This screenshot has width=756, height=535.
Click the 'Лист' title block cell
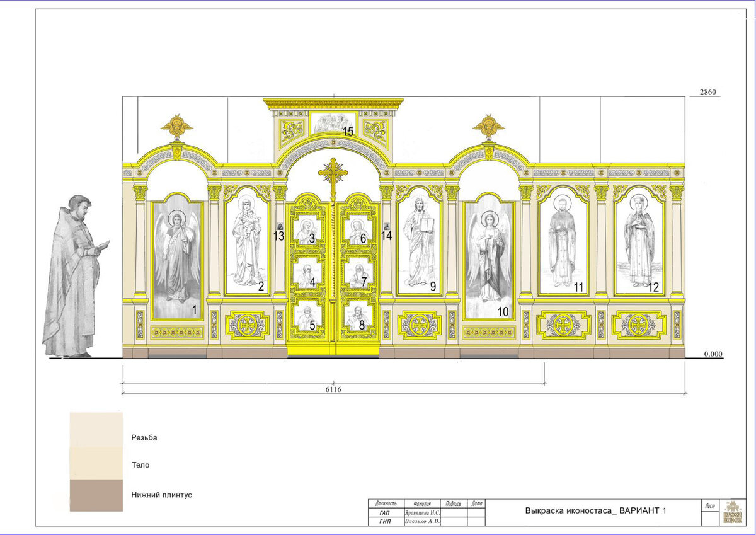(711, 505)
